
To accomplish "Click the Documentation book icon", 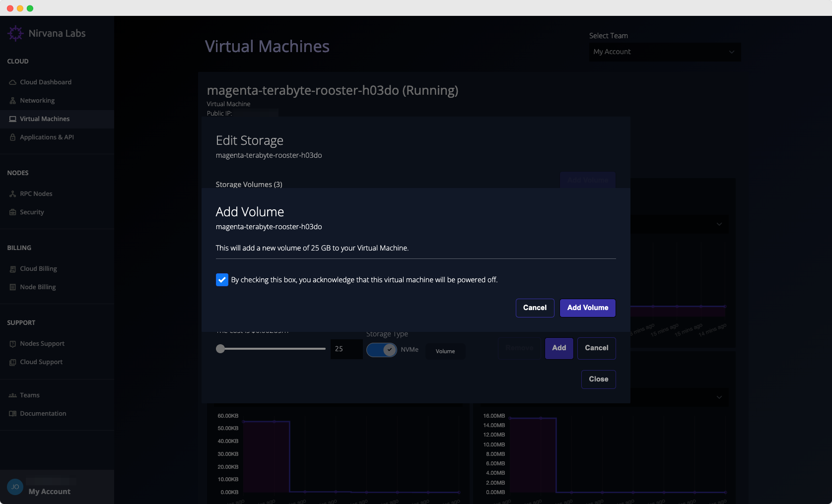I will pyautogui.click(x=13, y=414).
